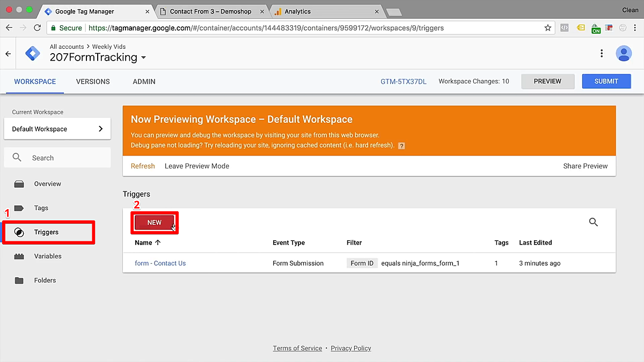Viewport: 644px width, 362px height.
Task: Open the three-dot more options menu
Action: pos(602,53)
